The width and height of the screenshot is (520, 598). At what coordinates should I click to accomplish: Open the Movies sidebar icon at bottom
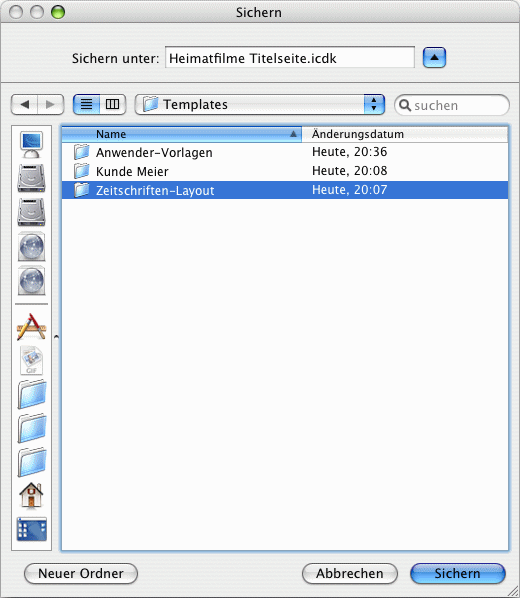[31, 529]
